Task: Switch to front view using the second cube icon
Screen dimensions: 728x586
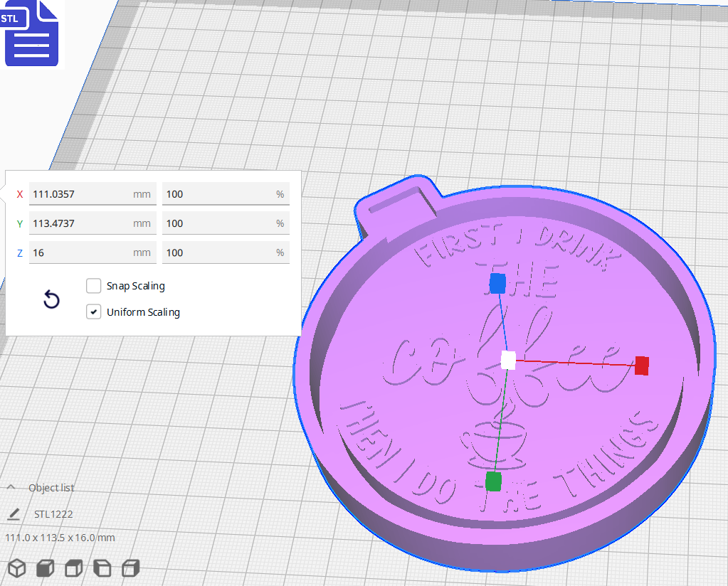Action: coord(44,568)
